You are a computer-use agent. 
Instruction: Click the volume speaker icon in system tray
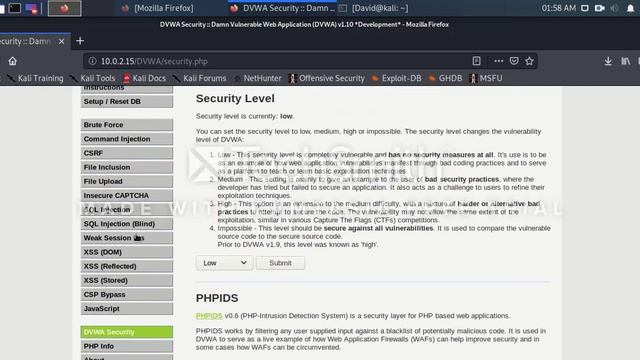click(614, 8)
